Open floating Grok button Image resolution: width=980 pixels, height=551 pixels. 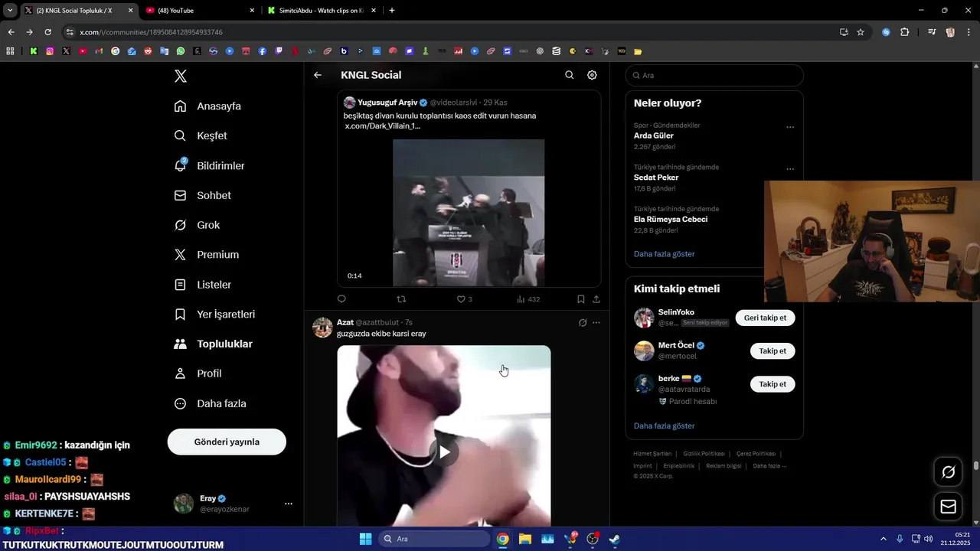click(x=948, y=472)
